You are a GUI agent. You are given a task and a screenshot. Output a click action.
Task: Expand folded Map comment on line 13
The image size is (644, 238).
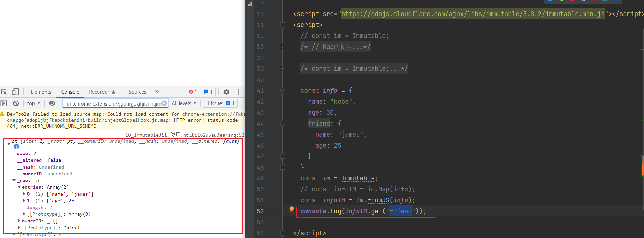pos(283,47)
